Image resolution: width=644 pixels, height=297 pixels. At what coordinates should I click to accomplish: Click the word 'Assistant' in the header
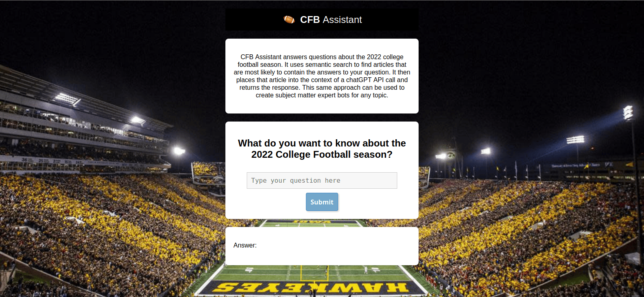pyautogui.click(x=342, y=20)
